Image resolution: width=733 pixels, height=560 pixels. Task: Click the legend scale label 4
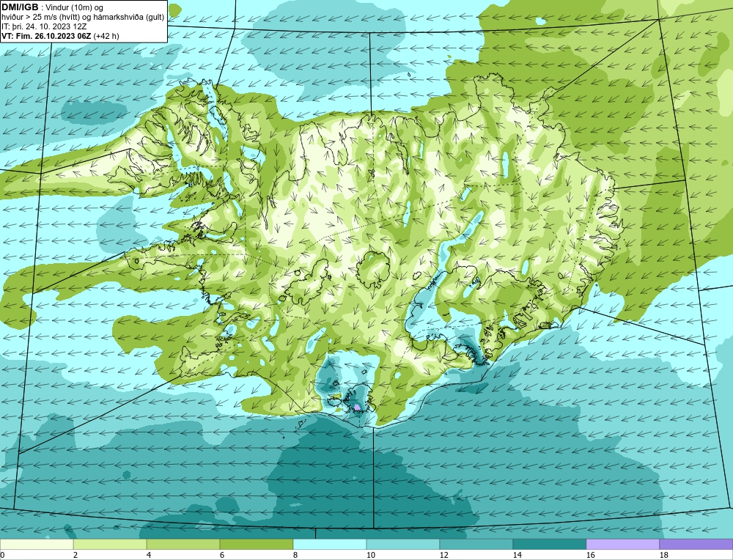(x=148, y=555)
